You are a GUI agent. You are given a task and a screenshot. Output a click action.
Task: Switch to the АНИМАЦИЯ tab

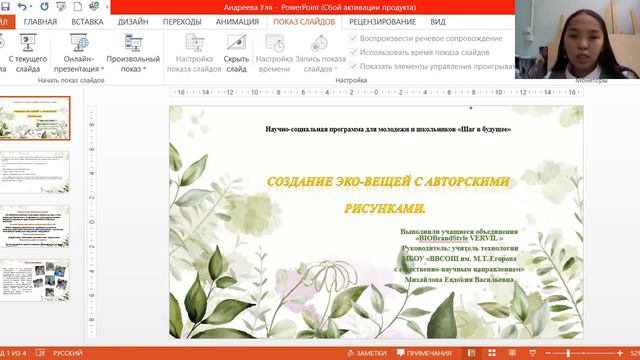[238, 22]
